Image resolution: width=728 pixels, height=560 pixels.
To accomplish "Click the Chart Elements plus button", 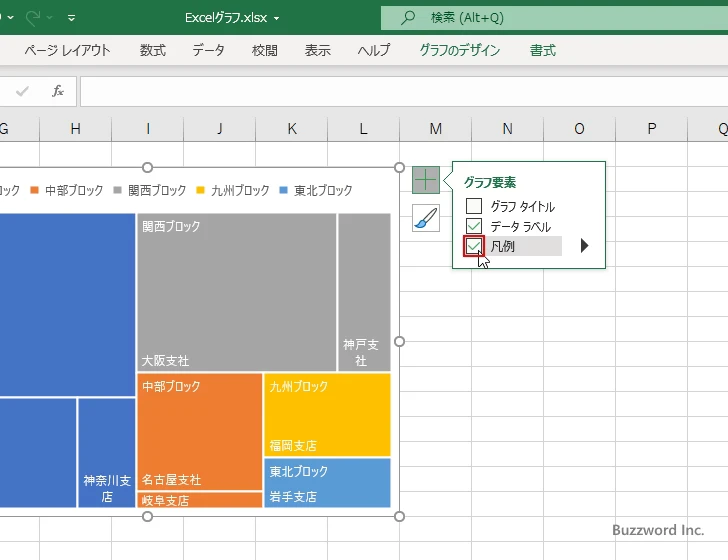I will (426, 180).
